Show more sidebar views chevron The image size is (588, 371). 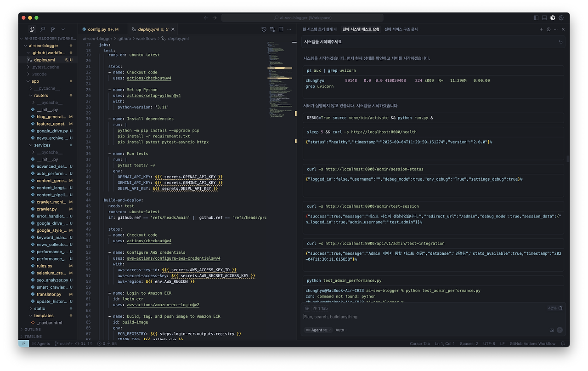click(x=63, y=29)
